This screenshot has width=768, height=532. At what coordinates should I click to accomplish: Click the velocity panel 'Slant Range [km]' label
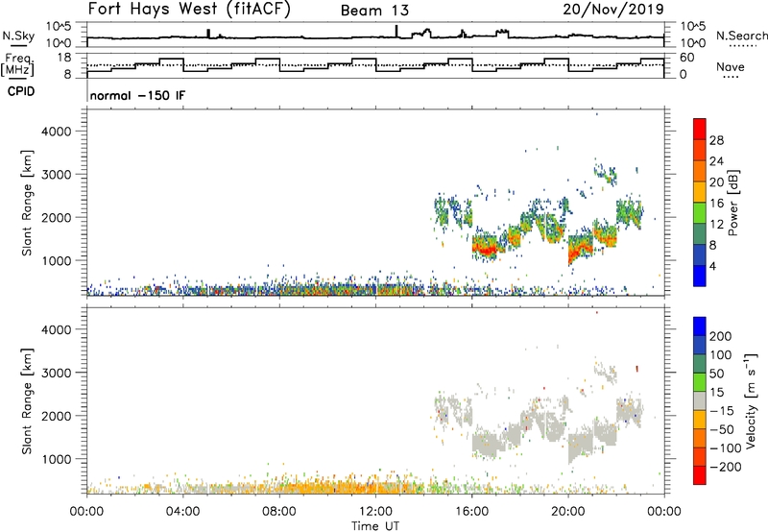pos(27,401)
